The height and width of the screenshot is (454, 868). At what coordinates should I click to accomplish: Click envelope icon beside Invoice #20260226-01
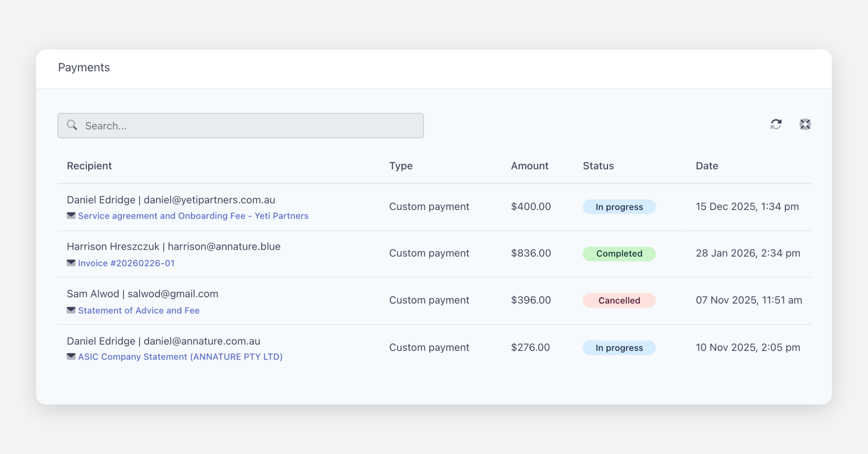pos(71,263)
